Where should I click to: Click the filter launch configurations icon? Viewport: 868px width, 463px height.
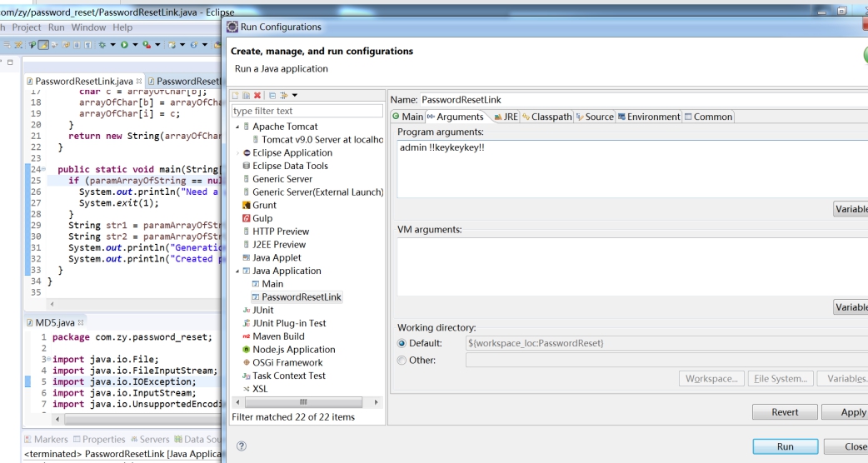[x=284, y=95]
